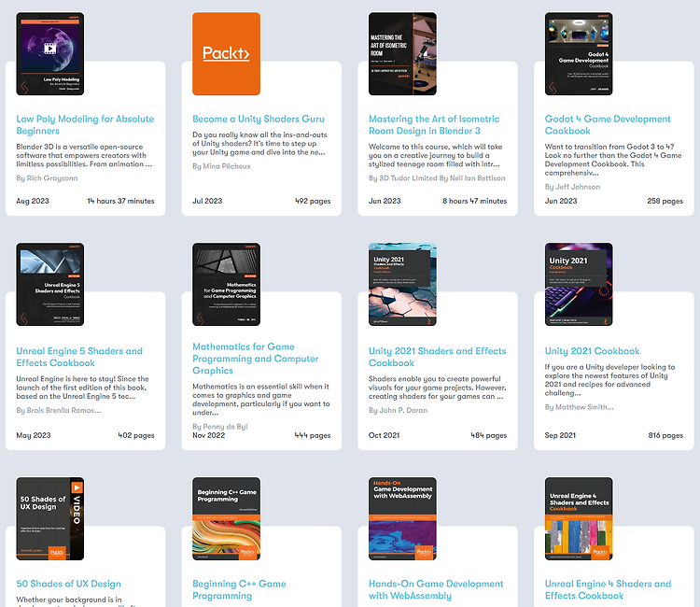The image size is (700, 607).
Task: Click Hands-On WebAssembly book cover
Action: tap(402, 518)
